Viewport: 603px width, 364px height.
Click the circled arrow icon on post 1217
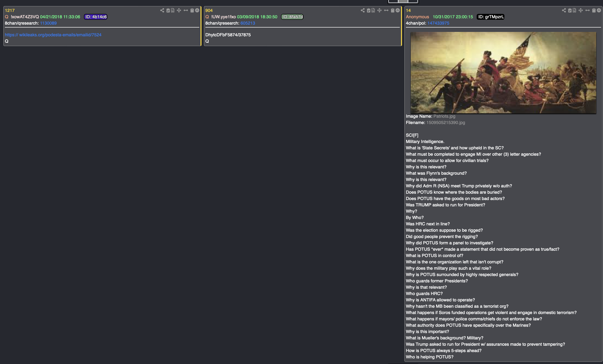point(197,10)
